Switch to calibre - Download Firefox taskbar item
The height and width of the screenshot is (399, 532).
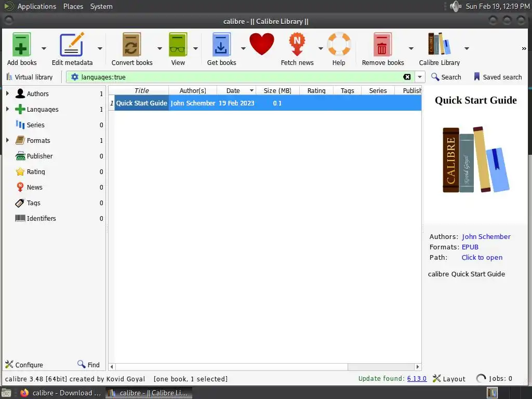click(61, 393)
